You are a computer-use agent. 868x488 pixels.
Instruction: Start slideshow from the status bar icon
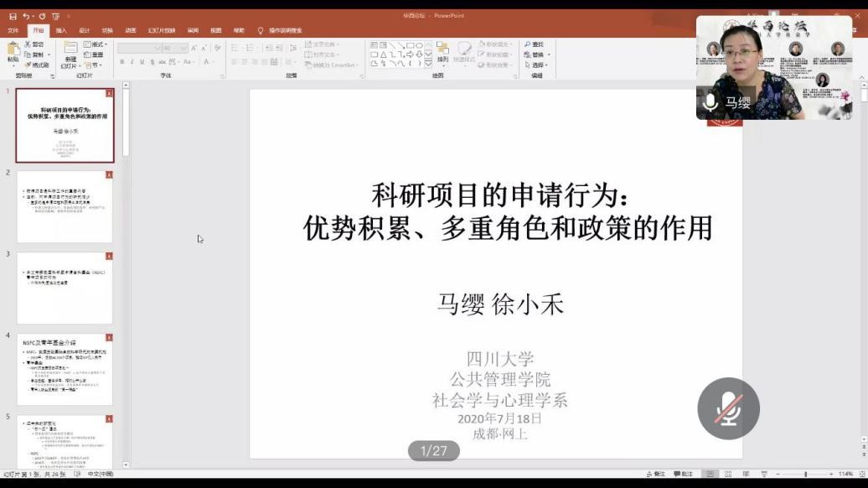click(762, 475)
